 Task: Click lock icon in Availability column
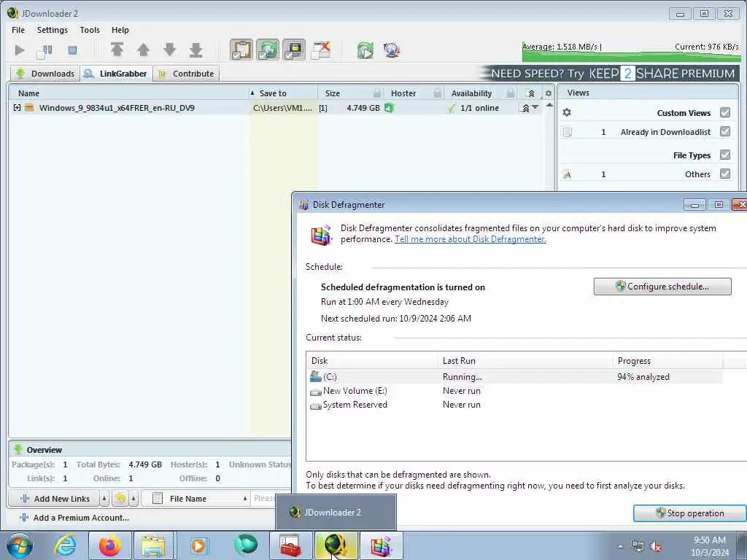pos(510,93)
